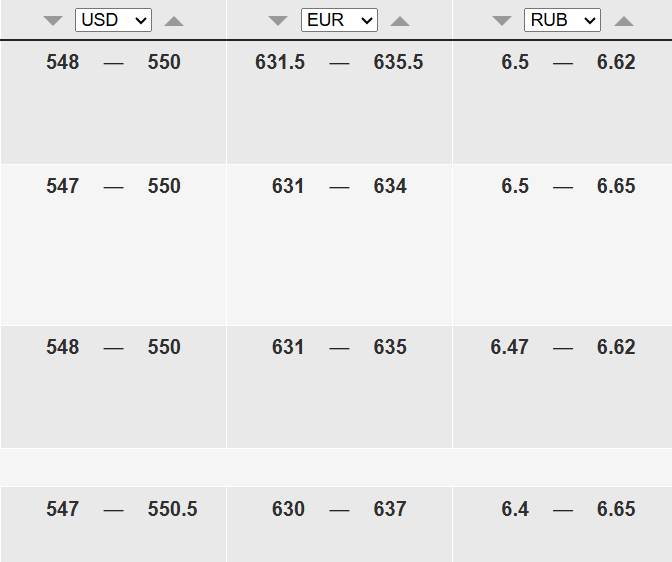The height and width of the screenshot is (562, 672).
Task: Select the 631.5 EUR buy rate
Action: tap(280, 62)
